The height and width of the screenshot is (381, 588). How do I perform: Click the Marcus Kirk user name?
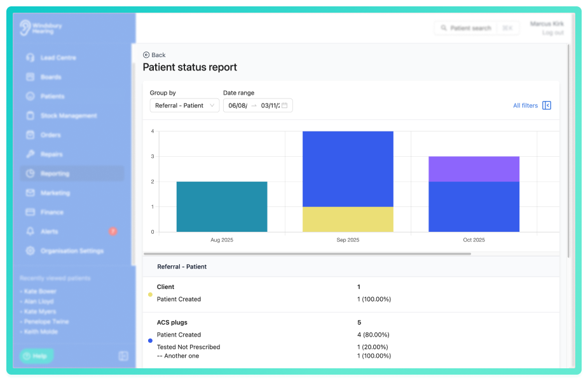coord(547,23)
